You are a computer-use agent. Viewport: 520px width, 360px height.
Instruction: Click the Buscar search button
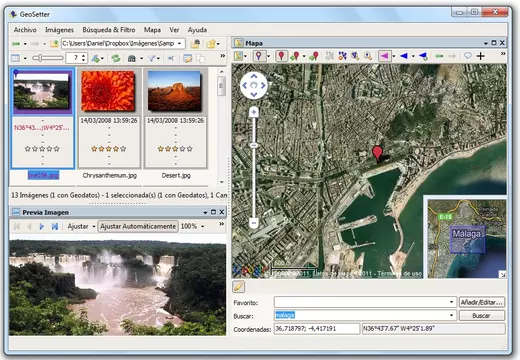point(482,315)
